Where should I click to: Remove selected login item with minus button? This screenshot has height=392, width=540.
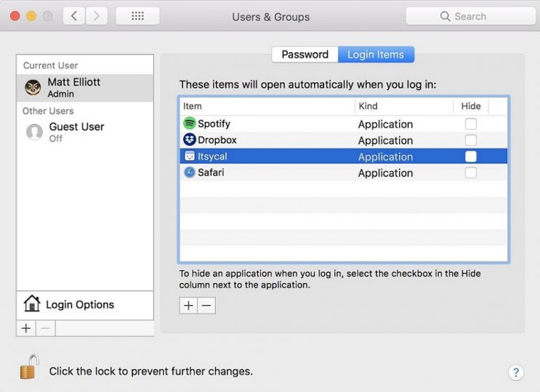click(206, 306)
